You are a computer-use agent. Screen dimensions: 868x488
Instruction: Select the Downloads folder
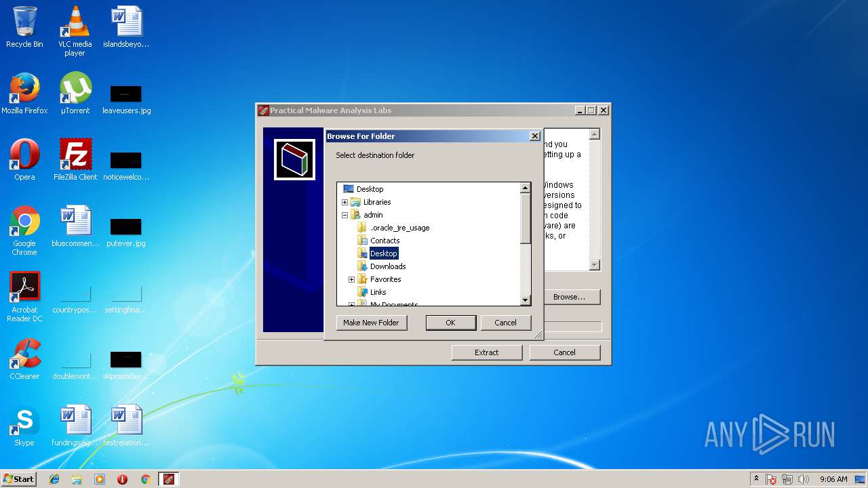388,266
